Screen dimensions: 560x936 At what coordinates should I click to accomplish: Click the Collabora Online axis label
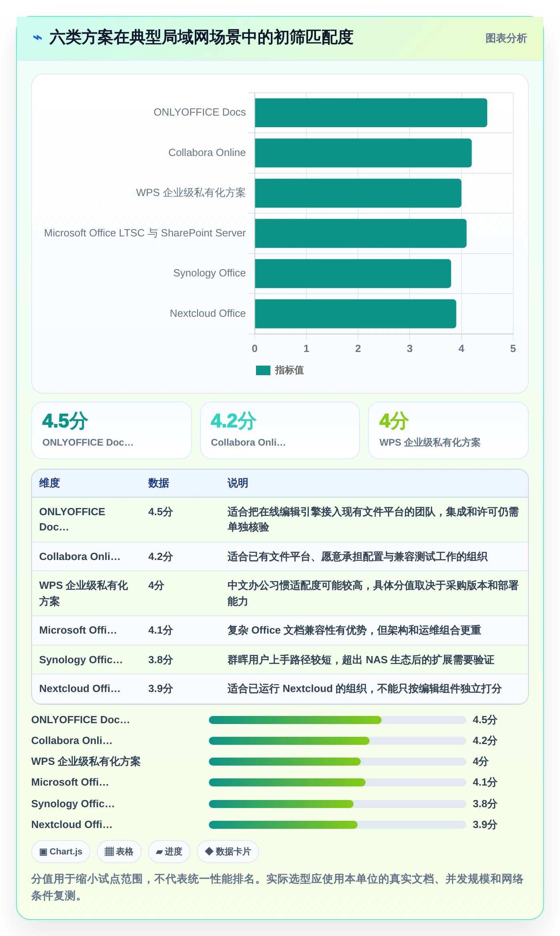207,152
